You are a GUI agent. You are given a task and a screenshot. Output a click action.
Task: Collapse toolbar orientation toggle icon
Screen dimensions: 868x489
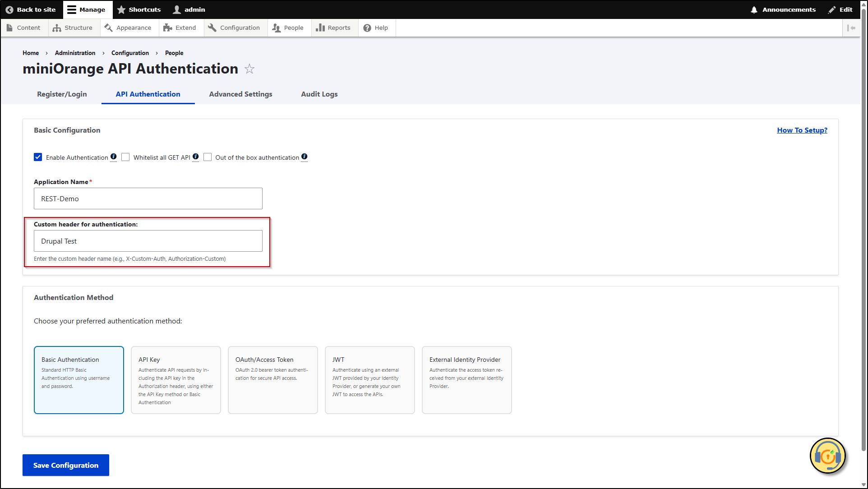click(x=851, y=28)
